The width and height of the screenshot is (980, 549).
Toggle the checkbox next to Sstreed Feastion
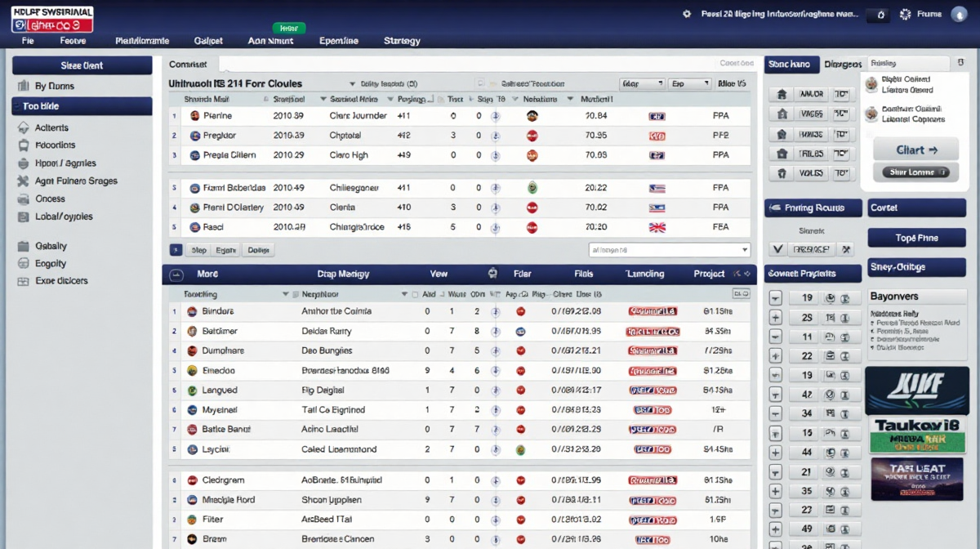[x=481, y=83]
